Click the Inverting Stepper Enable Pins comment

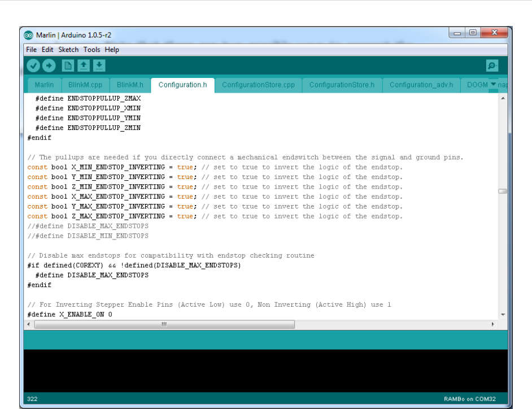tap(209, 305)
